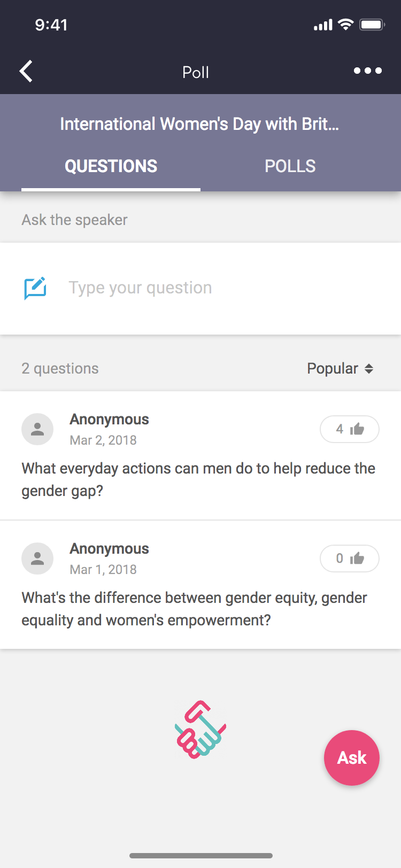Tap the back arrow icon

(26, 71)
